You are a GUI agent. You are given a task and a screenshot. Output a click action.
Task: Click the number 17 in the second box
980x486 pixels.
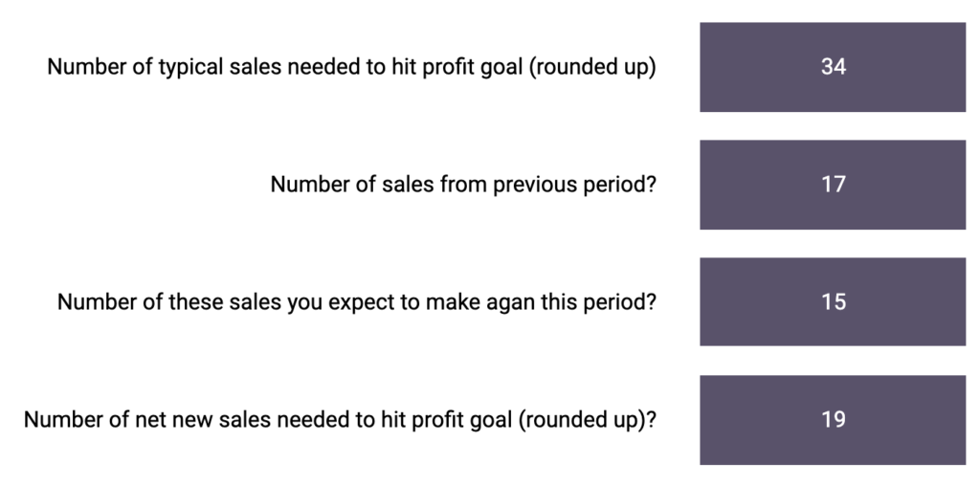click(834, 185)
